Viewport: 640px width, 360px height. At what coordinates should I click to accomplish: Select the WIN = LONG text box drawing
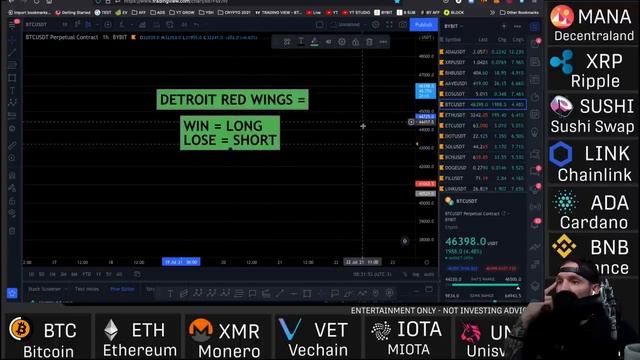tap(230, 133)
